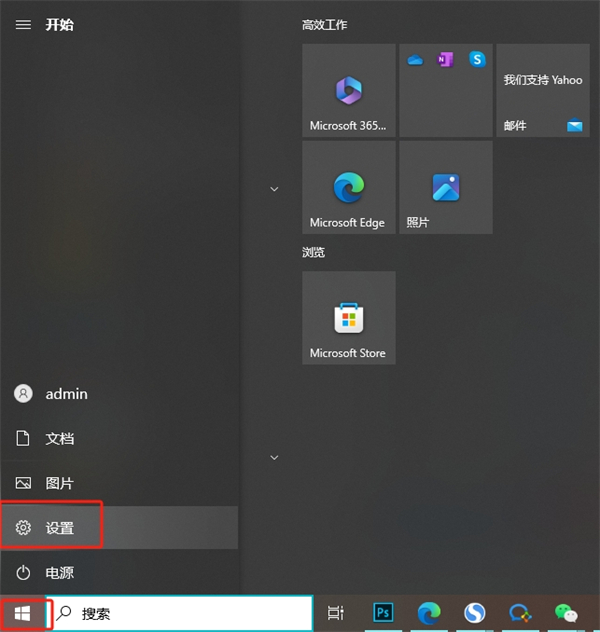Image resolution: width=600 pixels, height=632 pixels.
Task: Expand the upper chevron next to tiles
Action: coord(274,189)
